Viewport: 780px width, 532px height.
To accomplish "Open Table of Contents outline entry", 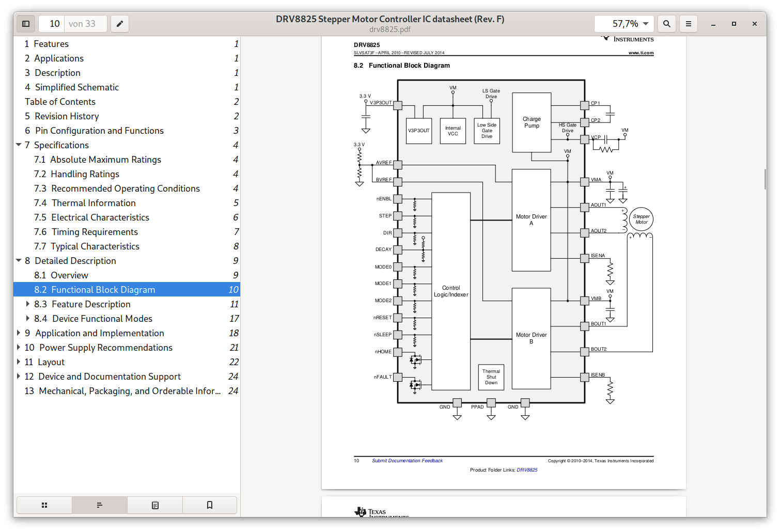I will point(127,102).
